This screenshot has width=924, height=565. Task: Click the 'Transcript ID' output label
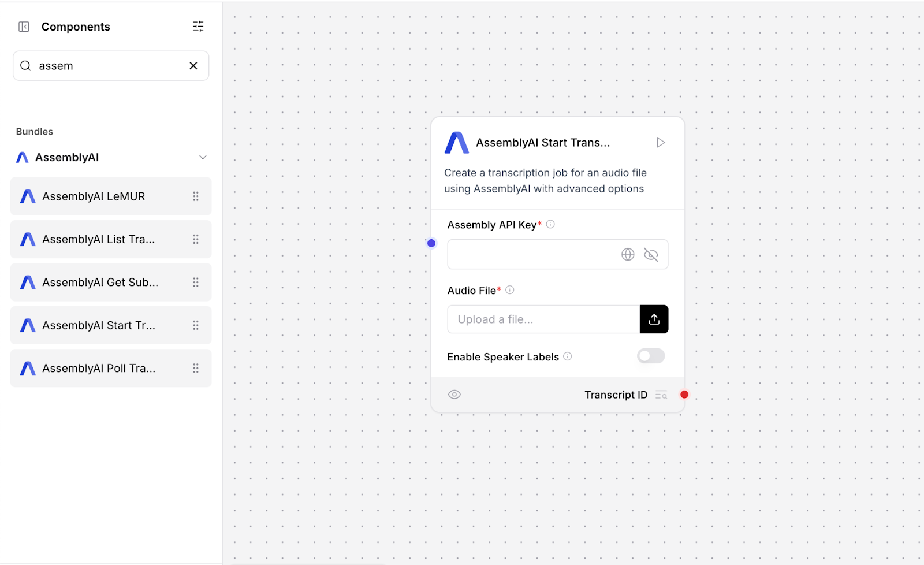616,395
